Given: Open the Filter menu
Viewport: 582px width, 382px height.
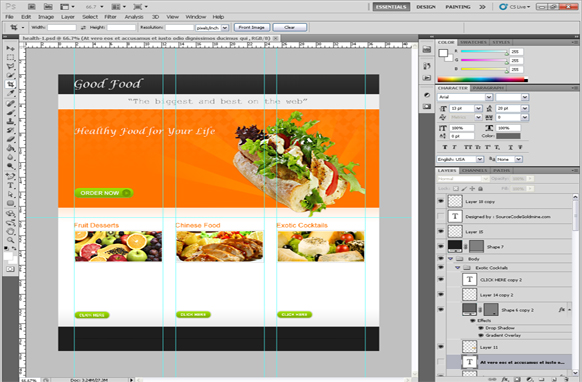Looking at the screenshot, I should pos(110,17).
